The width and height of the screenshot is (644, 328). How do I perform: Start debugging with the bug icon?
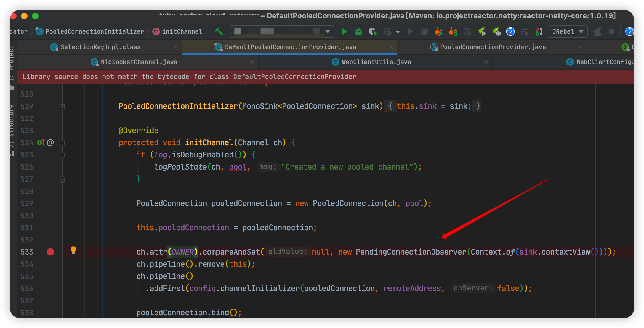click(x=358, y=31)
